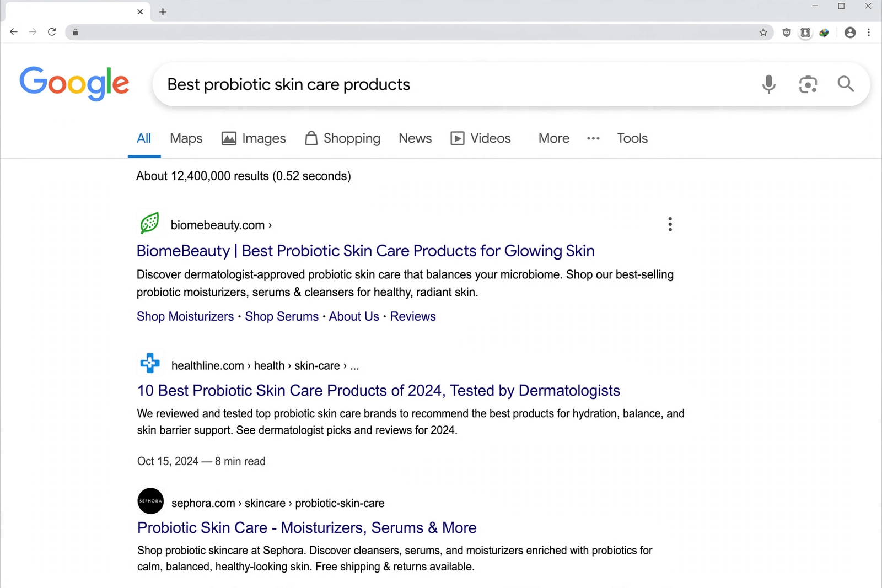Screen dimensions: 882x588
Task: Click the padlock site info icon
Action: pos(76,33)
